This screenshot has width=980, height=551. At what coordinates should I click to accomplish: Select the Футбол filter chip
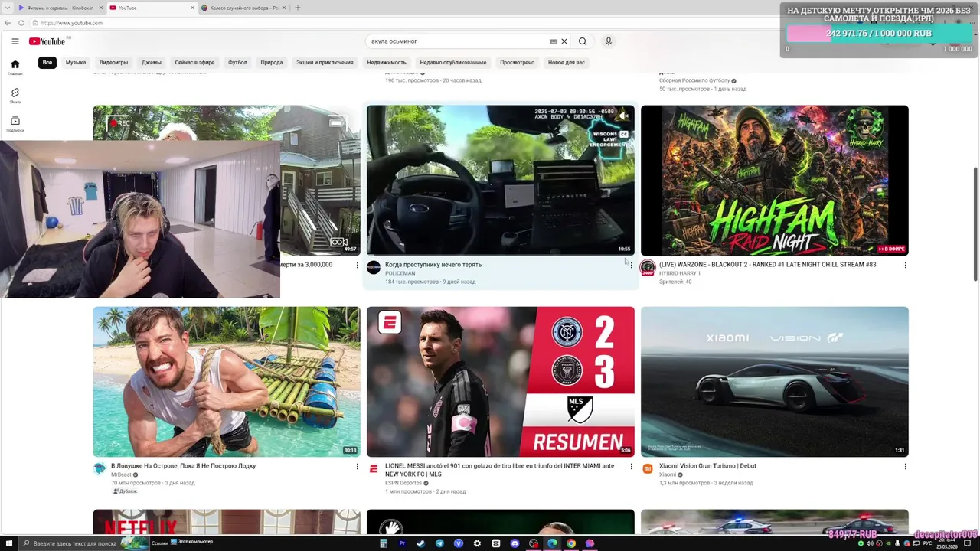coord(237,62)
